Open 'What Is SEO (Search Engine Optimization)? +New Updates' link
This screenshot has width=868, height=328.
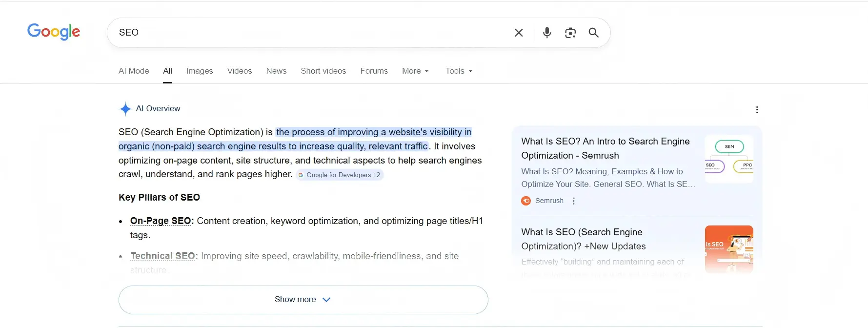(x=584, y=239)
